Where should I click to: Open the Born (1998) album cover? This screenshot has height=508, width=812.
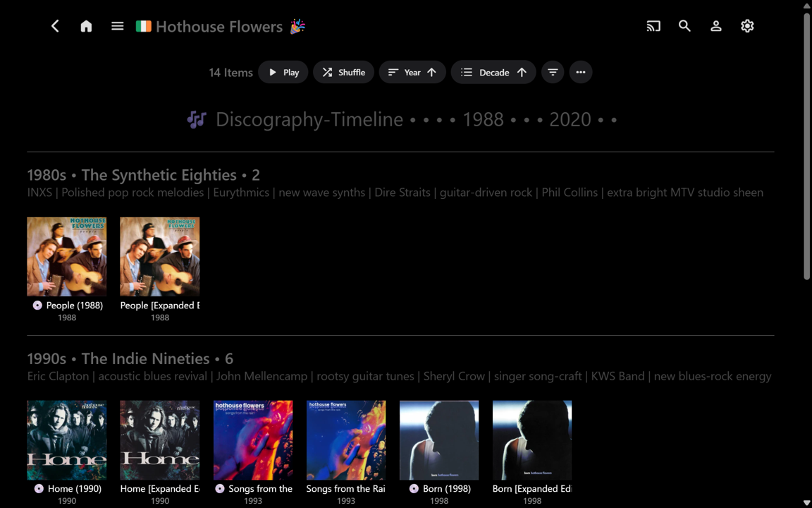[x=439, y=440]
